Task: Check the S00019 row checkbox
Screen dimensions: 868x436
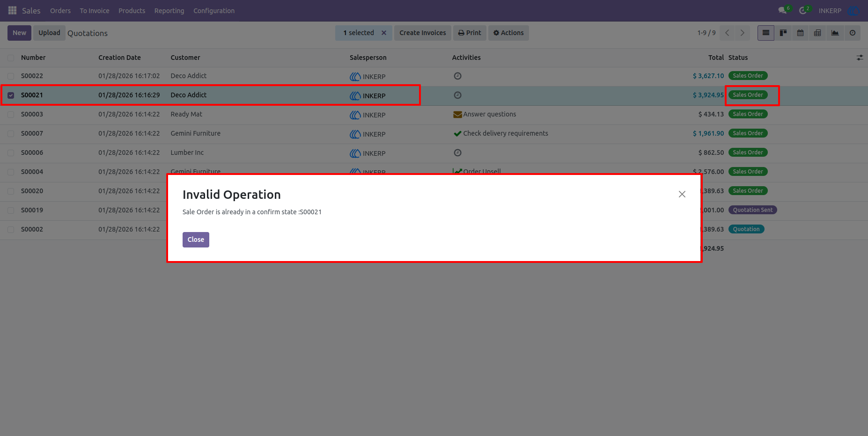Action: click(11, 211)
